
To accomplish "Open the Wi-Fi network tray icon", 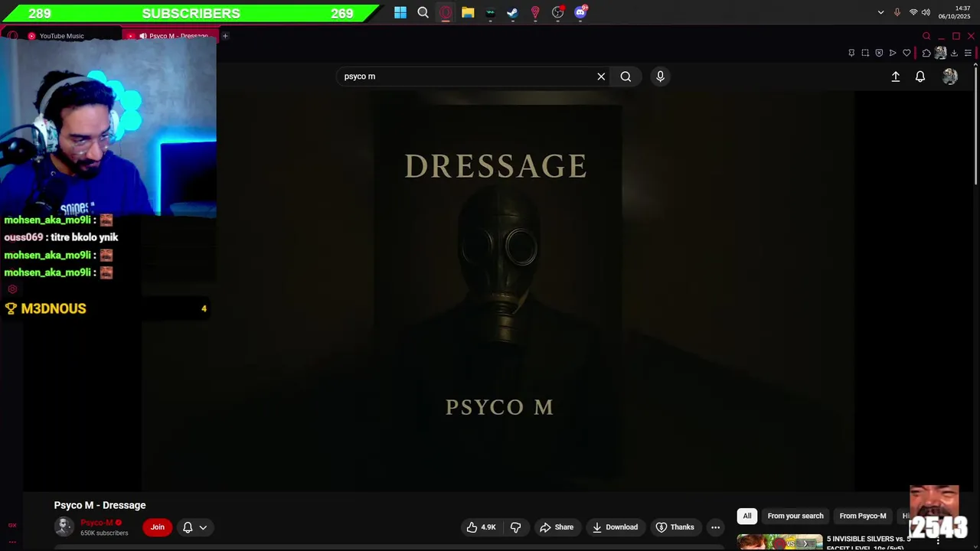I will click(x=913, y=12).
